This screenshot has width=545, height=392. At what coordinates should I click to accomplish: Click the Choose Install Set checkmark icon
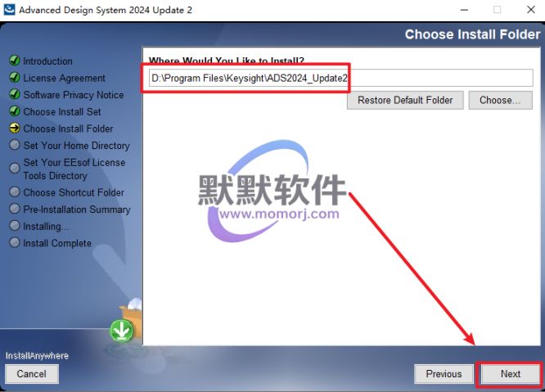15,111
